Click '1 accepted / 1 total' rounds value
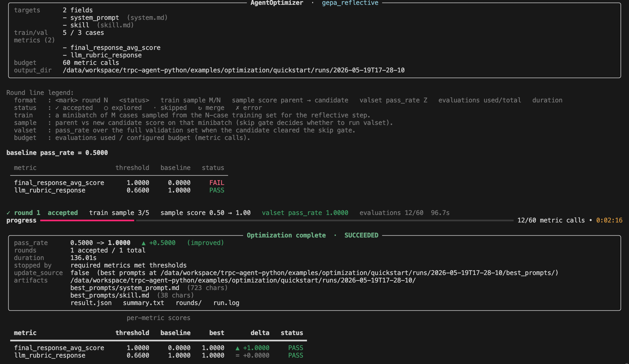 click(x=108, y=250)
